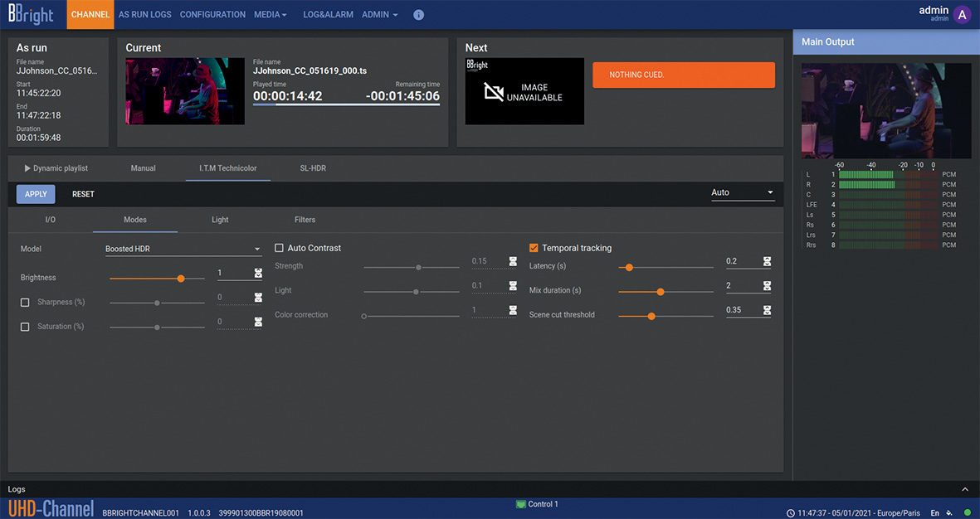
Task: Open the Auto mode dropdown
Action: coord(742,192)
